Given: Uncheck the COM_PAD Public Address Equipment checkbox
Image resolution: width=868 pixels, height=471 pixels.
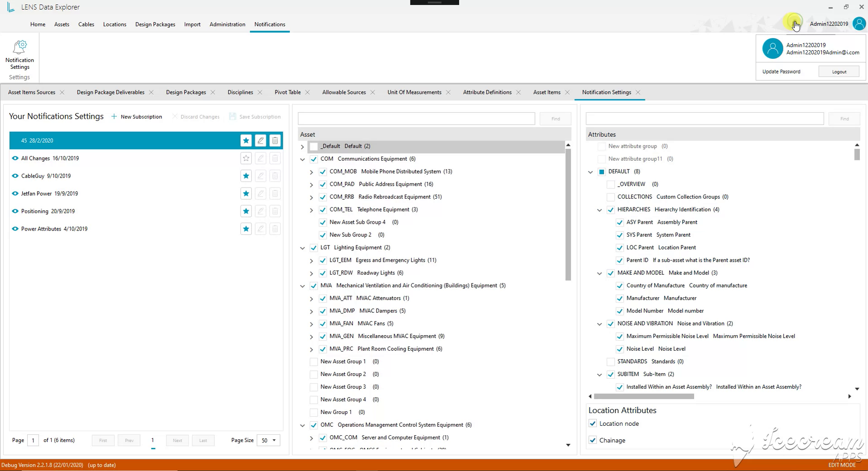Looking at the screenshot, I should pos(323,184).
